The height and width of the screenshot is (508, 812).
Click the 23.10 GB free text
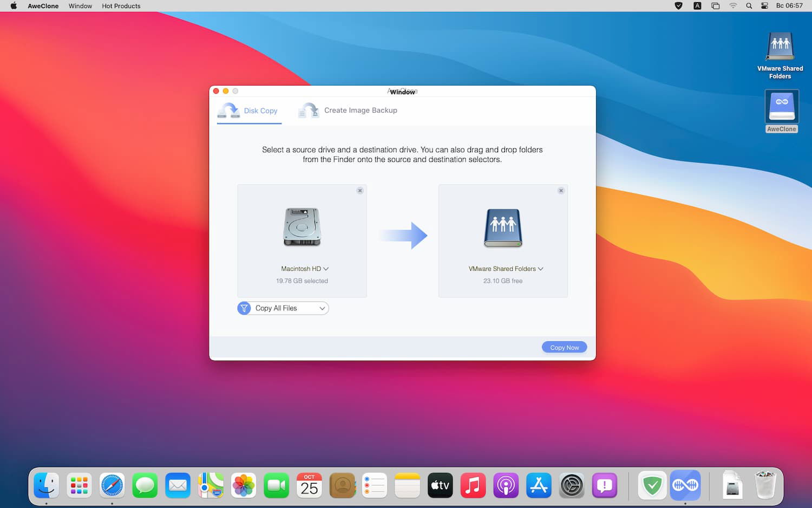pos(503,281)
